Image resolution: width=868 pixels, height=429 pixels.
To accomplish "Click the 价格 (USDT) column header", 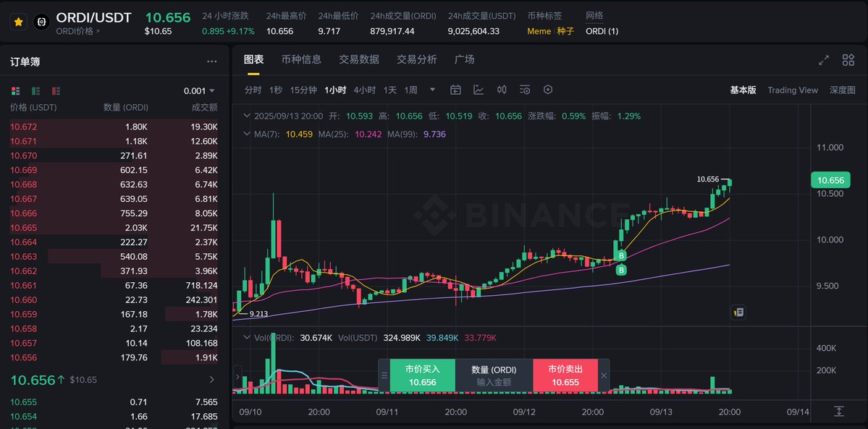I will coord(34,107).
